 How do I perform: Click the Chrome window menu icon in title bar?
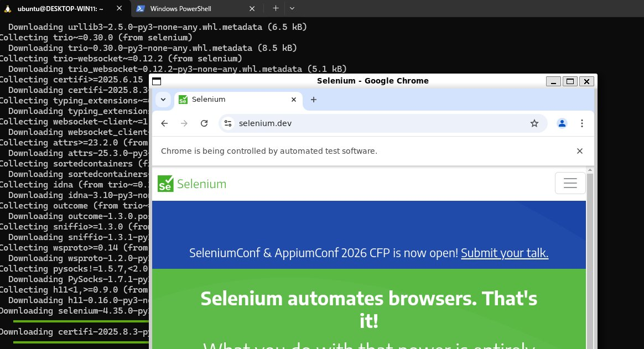coord(157,81)
